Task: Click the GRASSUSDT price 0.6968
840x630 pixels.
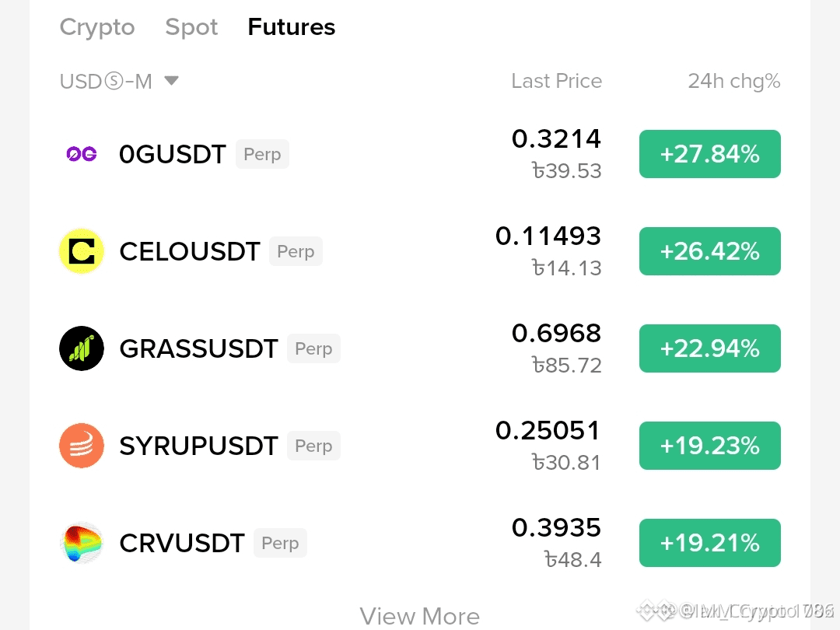Action: pyautogui.click(x=556, y=333)
